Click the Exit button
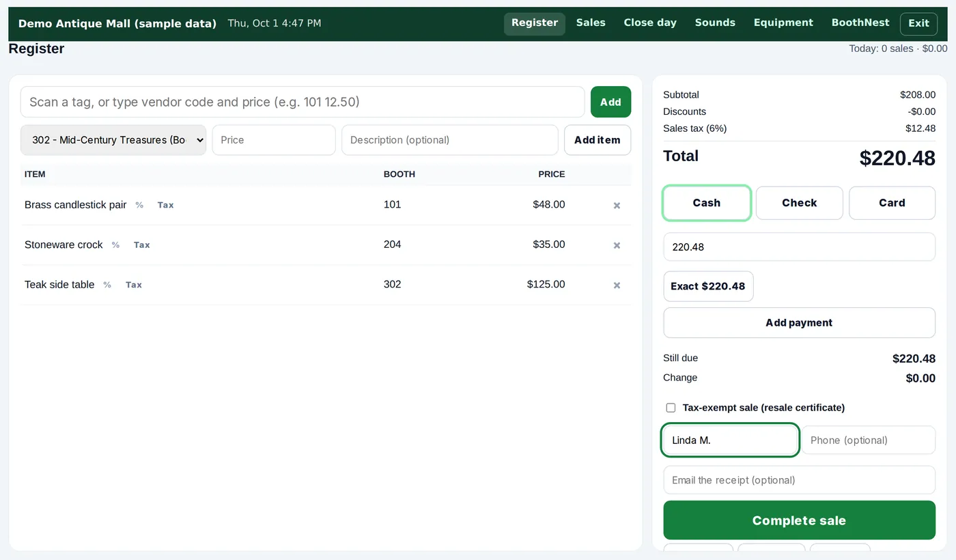This screenshot has height=560, width=956. coord(918,24)
